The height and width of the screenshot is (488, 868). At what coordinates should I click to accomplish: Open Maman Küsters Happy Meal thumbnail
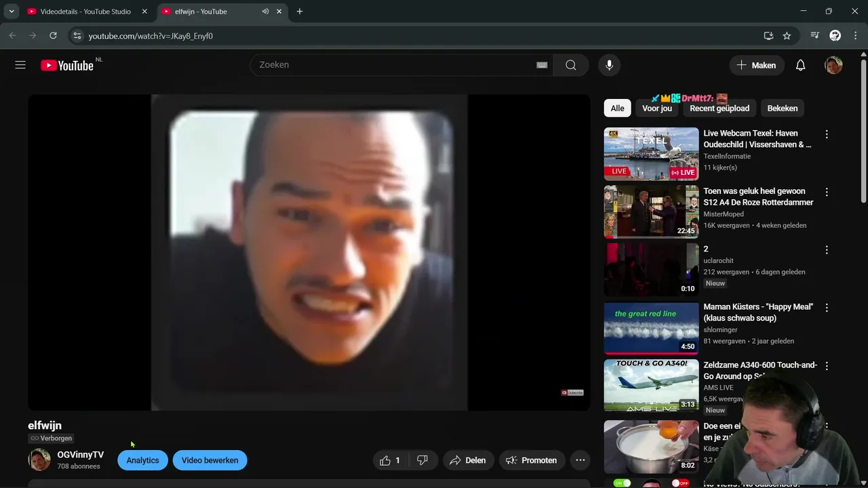[651, 328]
